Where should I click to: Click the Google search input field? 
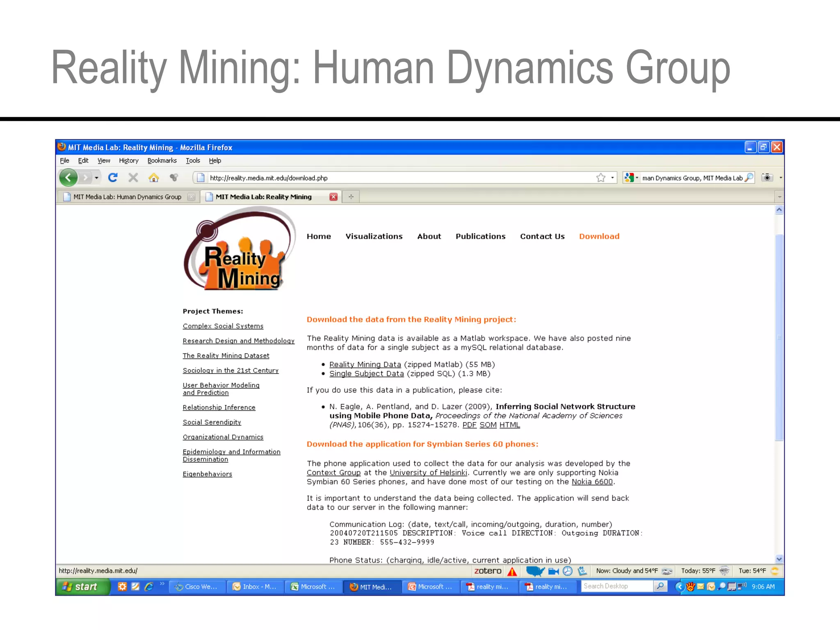pyautogui.click(x=692, y=178)
